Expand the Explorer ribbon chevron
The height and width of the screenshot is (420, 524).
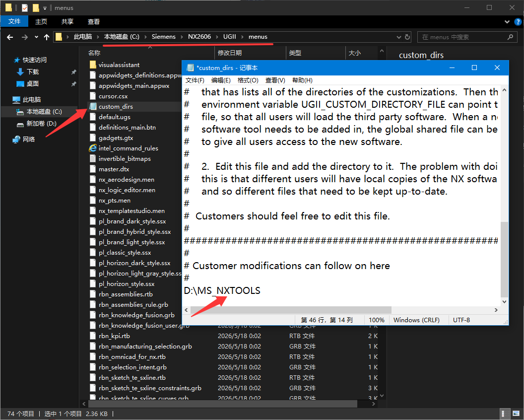(x=507, y=22)
